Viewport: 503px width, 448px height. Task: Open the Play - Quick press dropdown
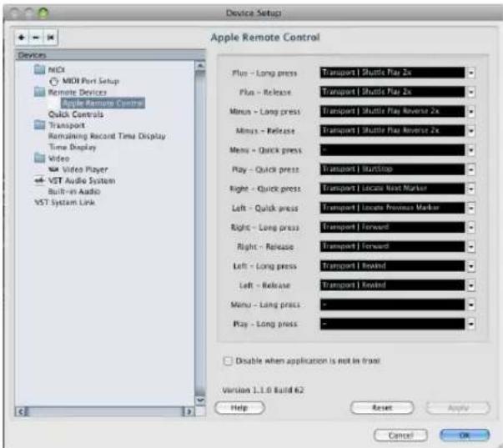[x=470, y=169]
